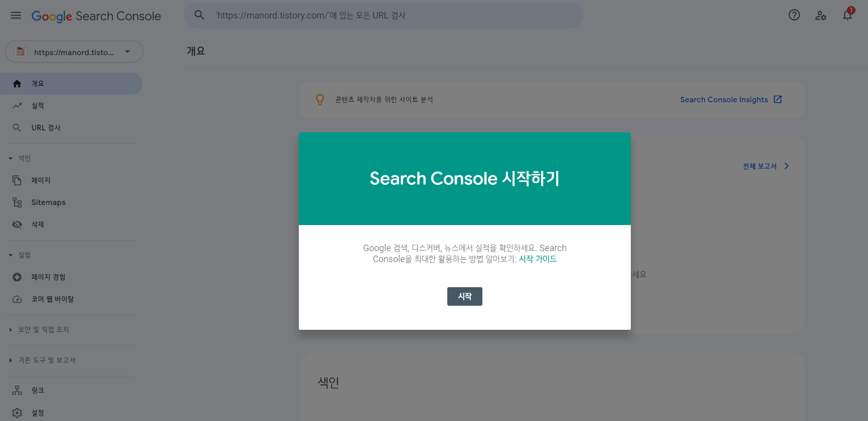The image size is (868, 421).
Task: Click the gauge icon next to 코어 웹 바이탈
Action: coord(17,299)
